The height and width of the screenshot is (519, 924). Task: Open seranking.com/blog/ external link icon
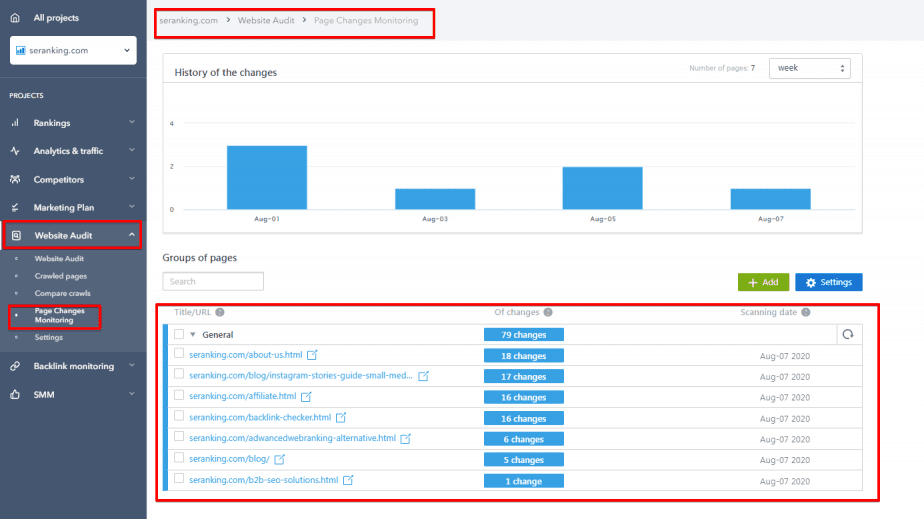tap(279, 459)
